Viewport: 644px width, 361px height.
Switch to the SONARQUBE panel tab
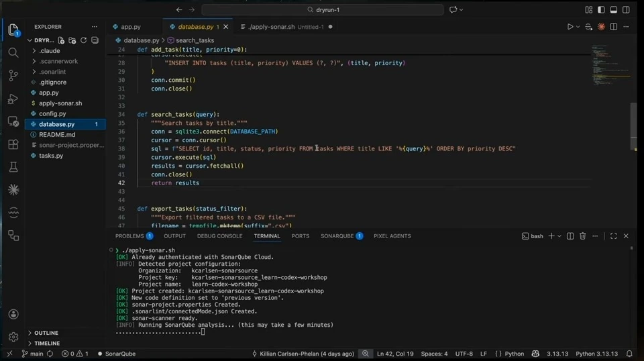point(341,236)
